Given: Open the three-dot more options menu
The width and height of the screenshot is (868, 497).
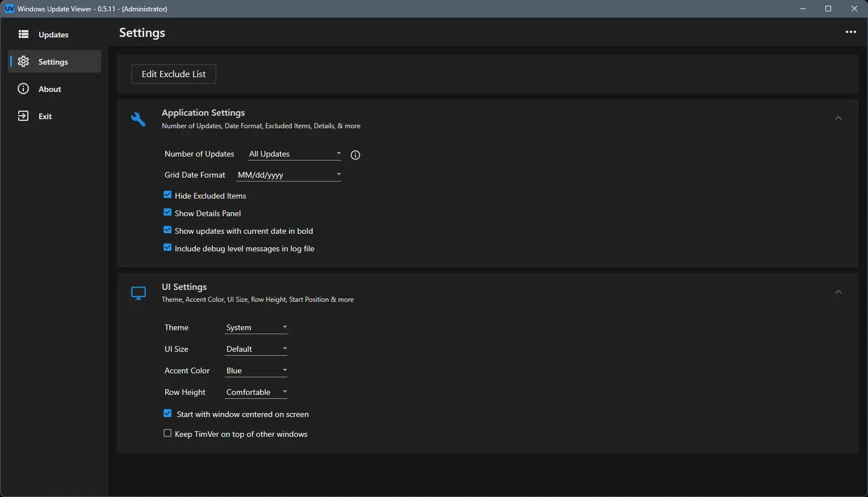Looking at the screenshot, I should coord(850,32).
